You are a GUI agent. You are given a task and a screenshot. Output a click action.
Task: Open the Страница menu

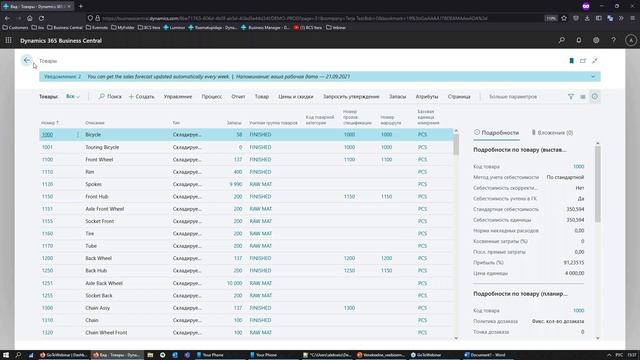point(459,97)
